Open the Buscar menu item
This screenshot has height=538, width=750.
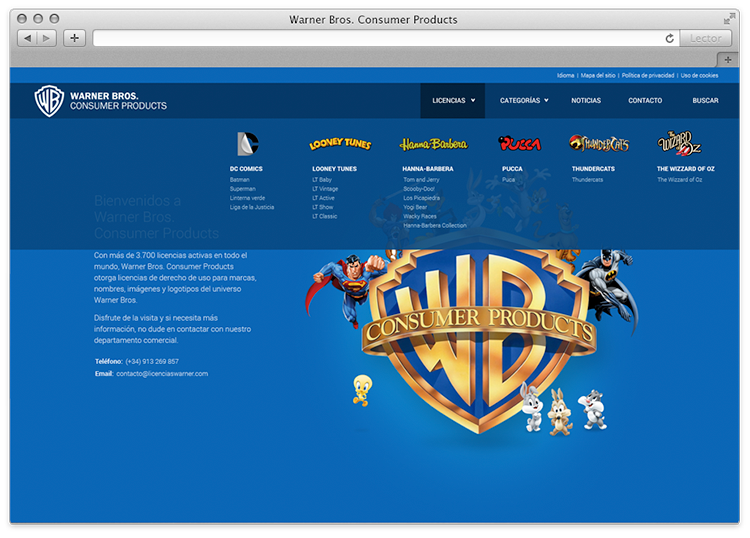pos(706,100)
